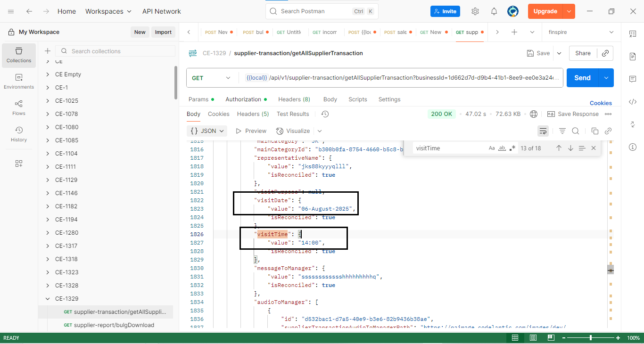Open JSON format dropdown
The width and height of the screenshot is (644, 344).
click(x=207, y=131)
